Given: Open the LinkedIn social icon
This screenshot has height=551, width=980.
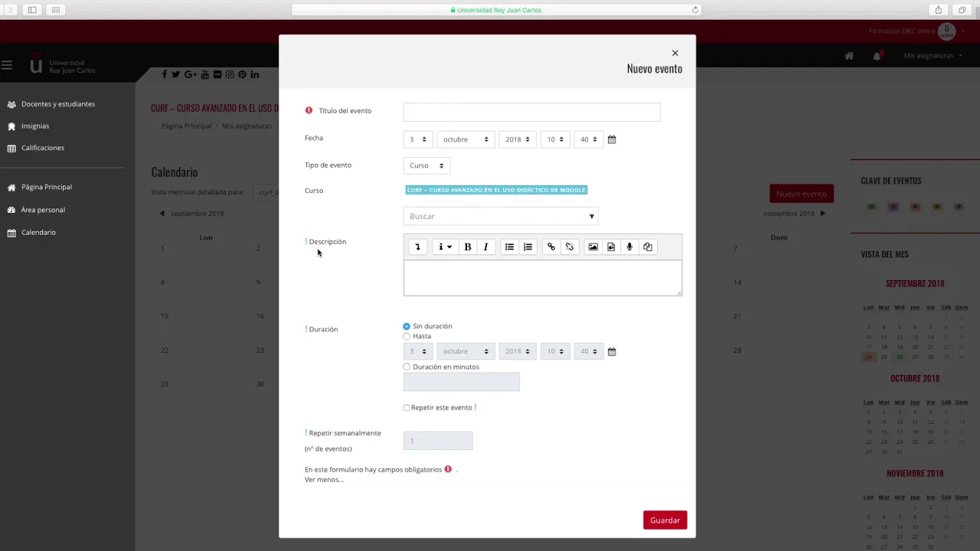Looking at the screenshot, I should [x=254, y=74].
